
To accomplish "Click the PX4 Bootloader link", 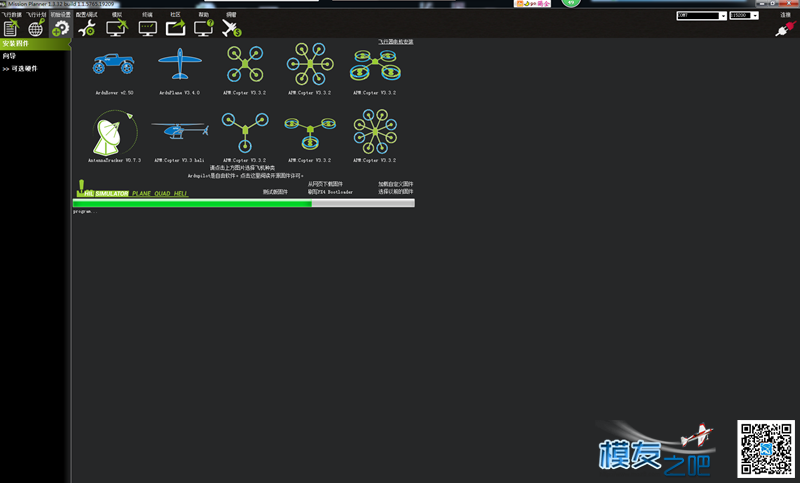I will [x=330, y=192].
